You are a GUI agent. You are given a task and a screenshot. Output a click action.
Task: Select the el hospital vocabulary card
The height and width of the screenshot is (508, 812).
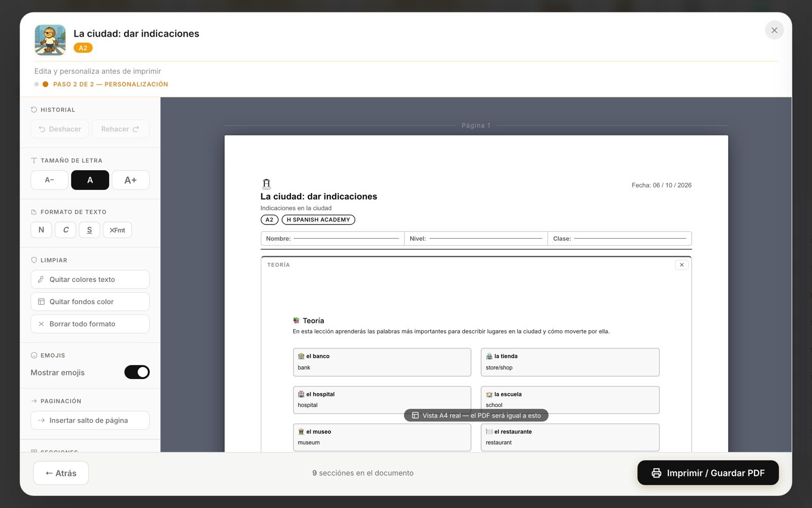pos(382,400)
